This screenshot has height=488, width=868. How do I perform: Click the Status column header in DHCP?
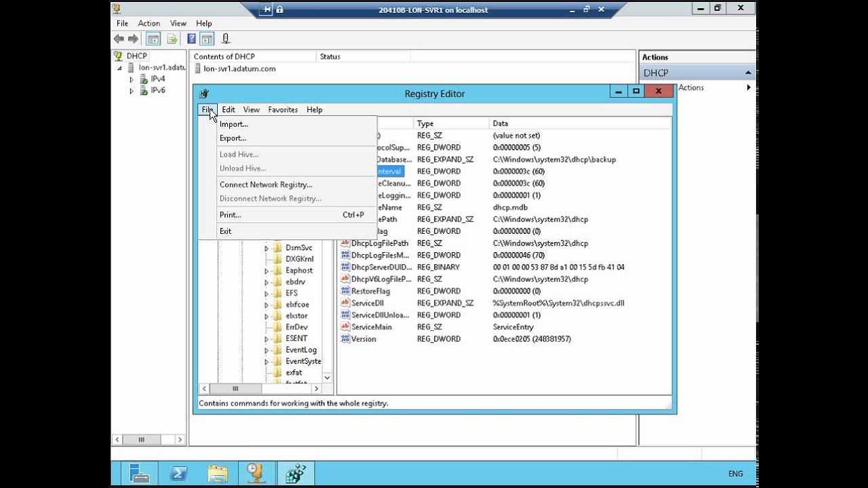point(363,56)
